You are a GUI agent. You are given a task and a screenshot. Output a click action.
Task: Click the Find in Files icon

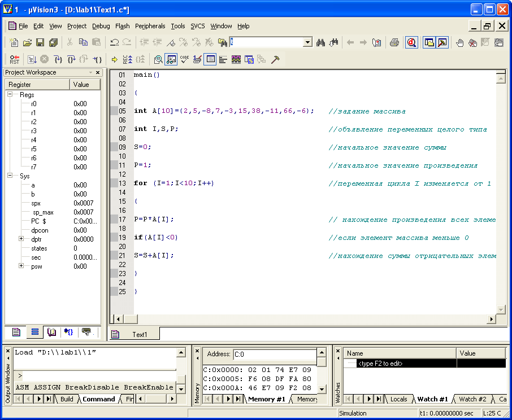(222, 42)
